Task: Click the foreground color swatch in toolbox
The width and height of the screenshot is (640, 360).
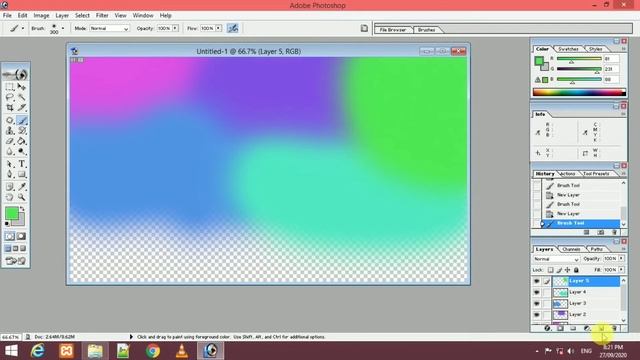Action: pos(12,213)
